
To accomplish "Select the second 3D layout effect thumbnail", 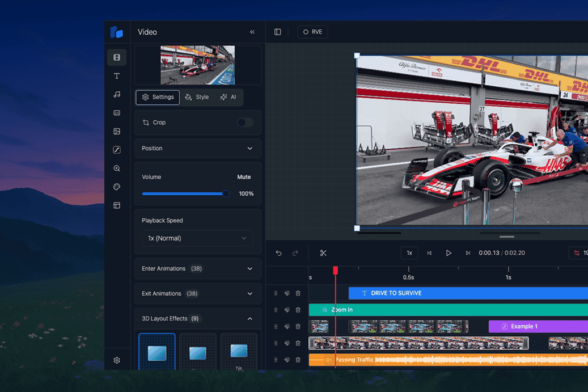I will click(198, 352).
